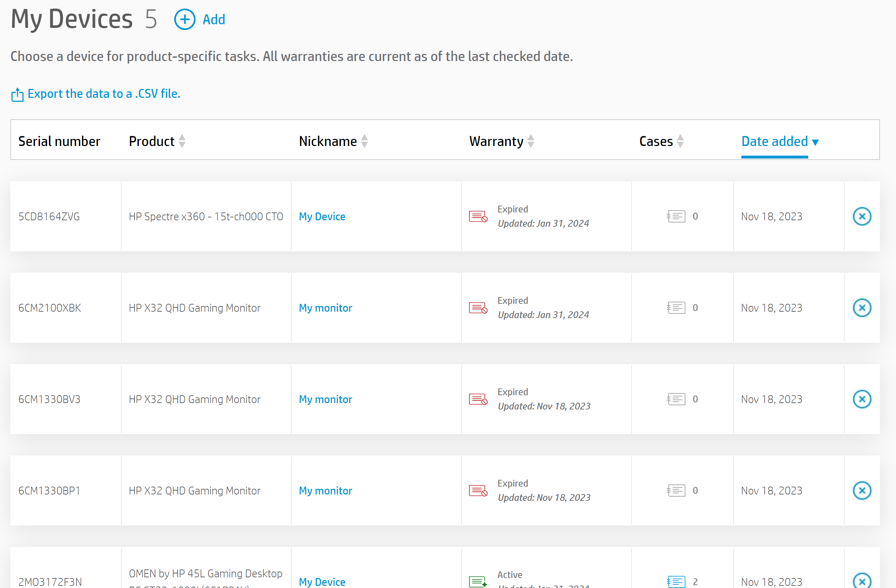The image size is (896, 588).
Task: Open My monitor link for 6CM2100XBK
Action: [x=326, y=308]
